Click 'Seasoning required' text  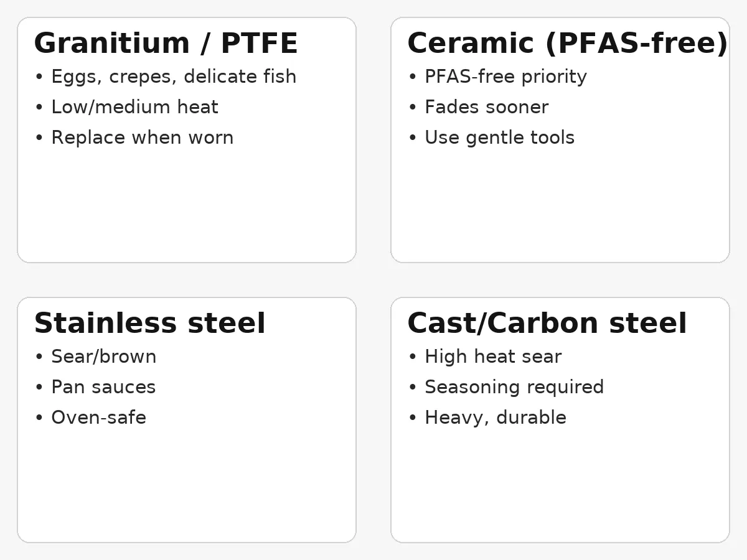tap(514, 387)
